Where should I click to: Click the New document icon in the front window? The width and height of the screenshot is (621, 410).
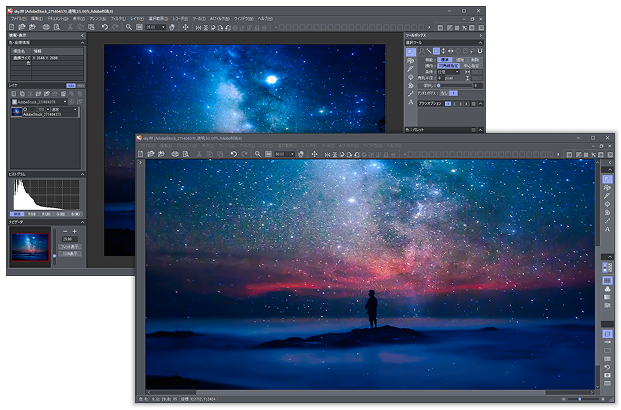(141, 154)
